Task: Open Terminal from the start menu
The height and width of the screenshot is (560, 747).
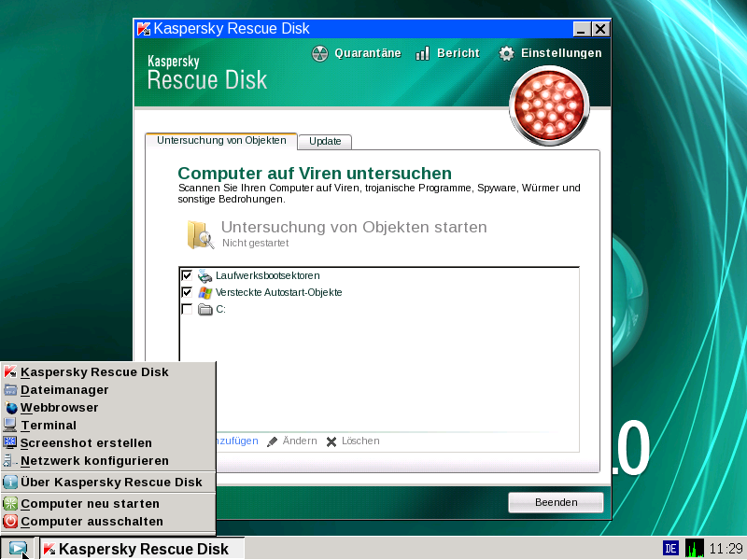Action: [49, 425]
